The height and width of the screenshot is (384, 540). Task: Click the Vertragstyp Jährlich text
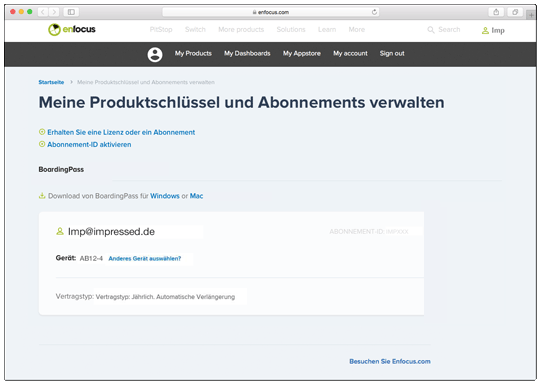point(165,297)
